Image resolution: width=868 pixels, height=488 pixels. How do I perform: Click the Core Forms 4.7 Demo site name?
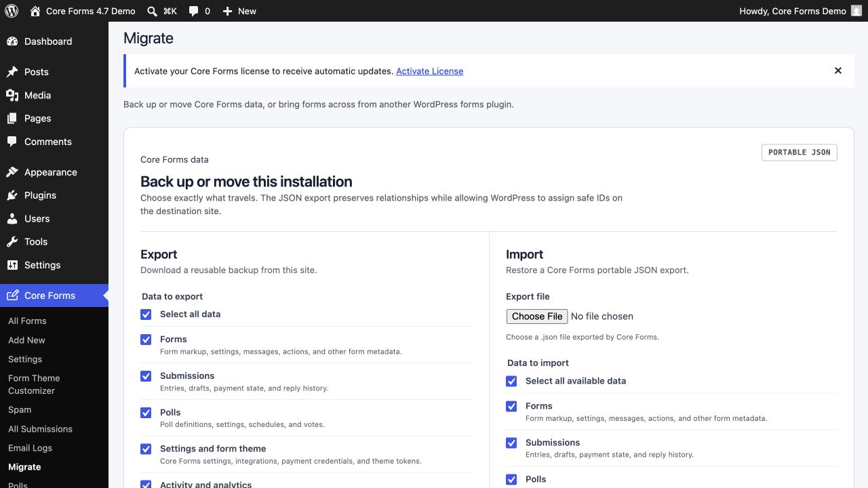(90, 11)
